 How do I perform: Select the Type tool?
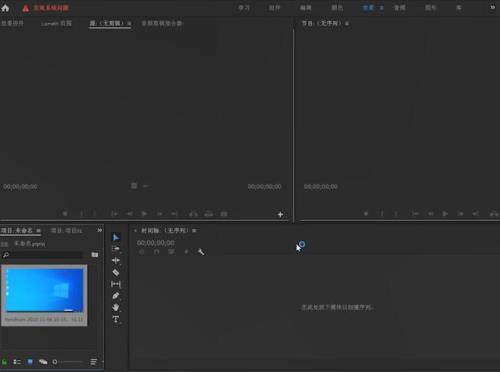[116, 319]
